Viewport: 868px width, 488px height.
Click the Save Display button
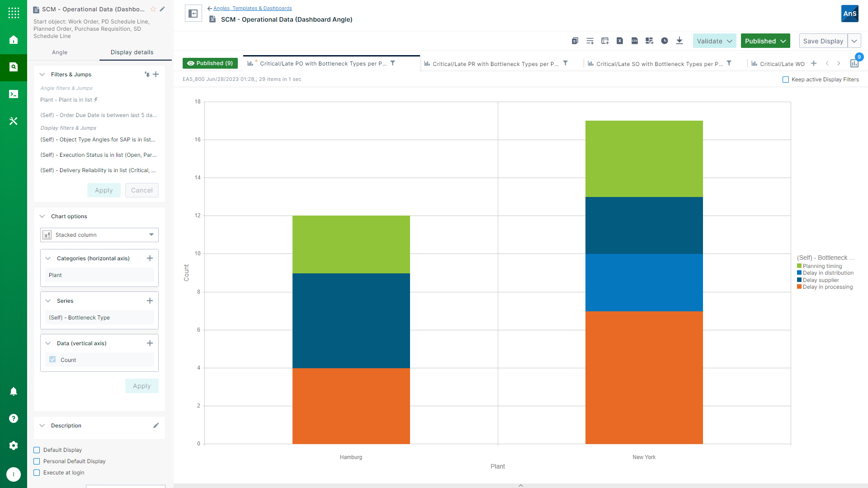[x=823, y=41]
